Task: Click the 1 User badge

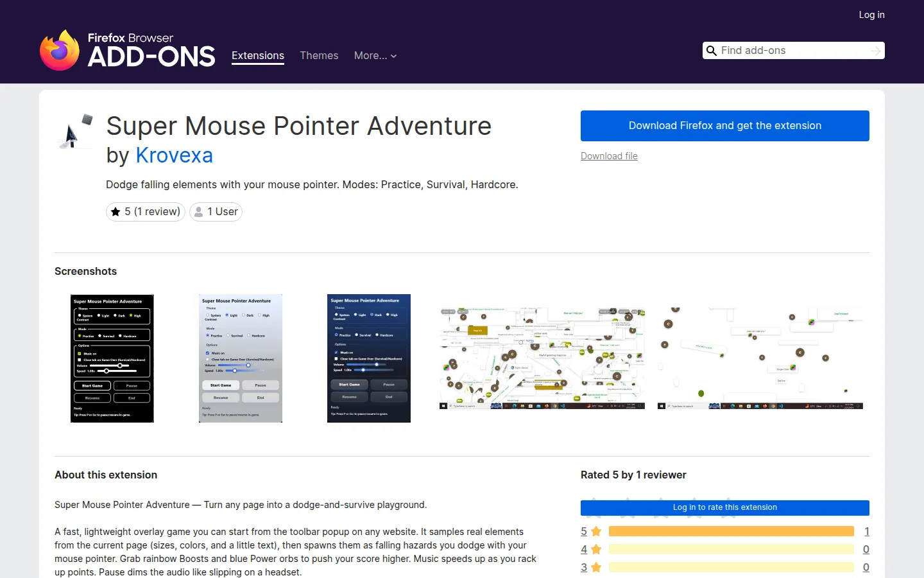Action: pyautogui.click(x=216, y=212)
